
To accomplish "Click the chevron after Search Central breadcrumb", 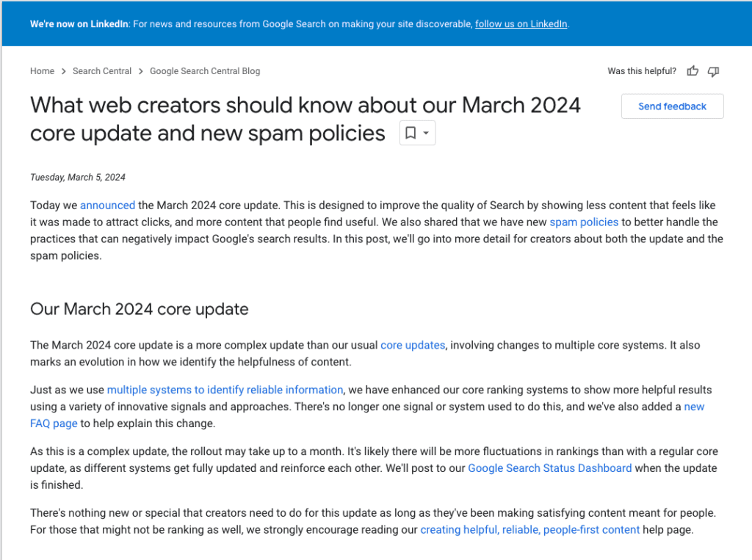I will 141,71.
